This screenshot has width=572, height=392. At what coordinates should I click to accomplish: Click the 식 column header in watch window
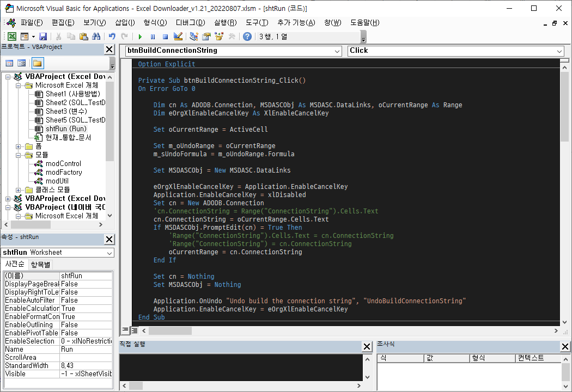click(x=400, y=358)
